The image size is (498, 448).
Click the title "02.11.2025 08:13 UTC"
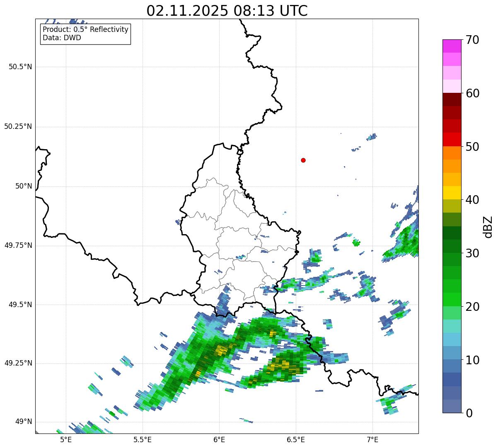click(227, 11)
